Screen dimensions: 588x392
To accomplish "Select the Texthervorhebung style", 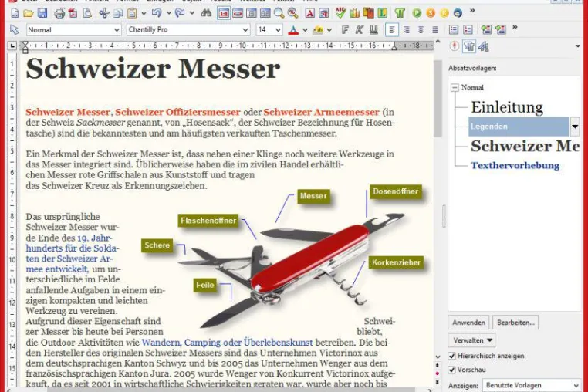I will 515,165.
